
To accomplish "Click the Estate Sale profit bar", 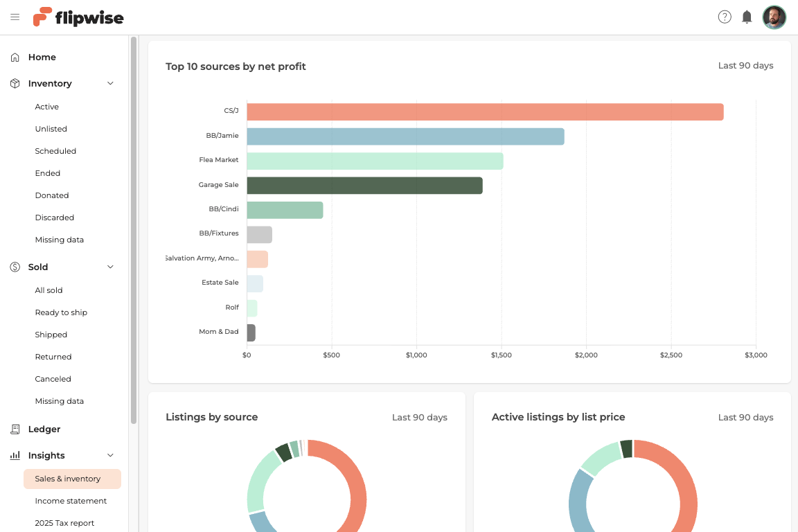I will (255, 283).
